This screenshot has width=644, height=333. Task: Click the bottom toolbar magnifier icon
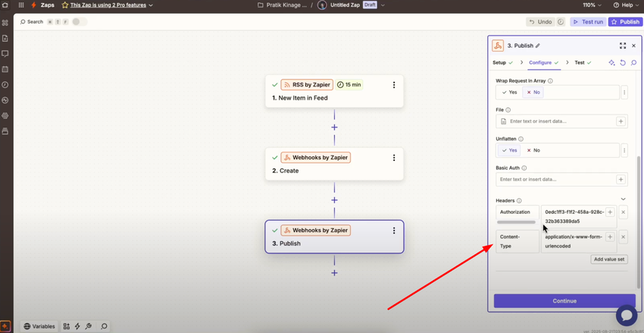click(105, 326)
